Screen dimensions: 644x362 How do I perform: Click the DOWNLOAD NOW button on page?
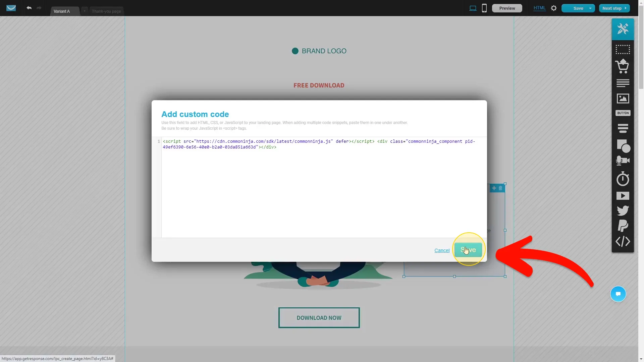tap(319, 318)
